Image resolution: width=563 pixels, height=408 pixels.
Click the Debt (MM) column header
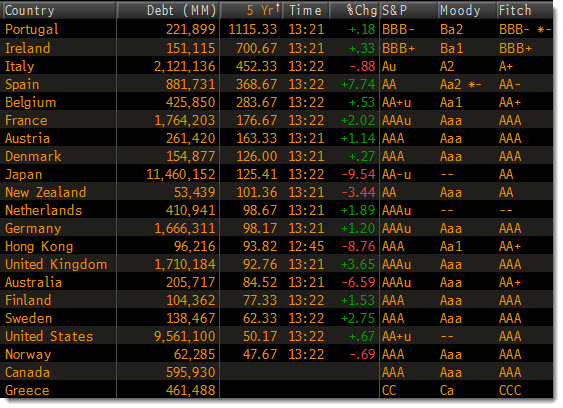coord(168,10)
